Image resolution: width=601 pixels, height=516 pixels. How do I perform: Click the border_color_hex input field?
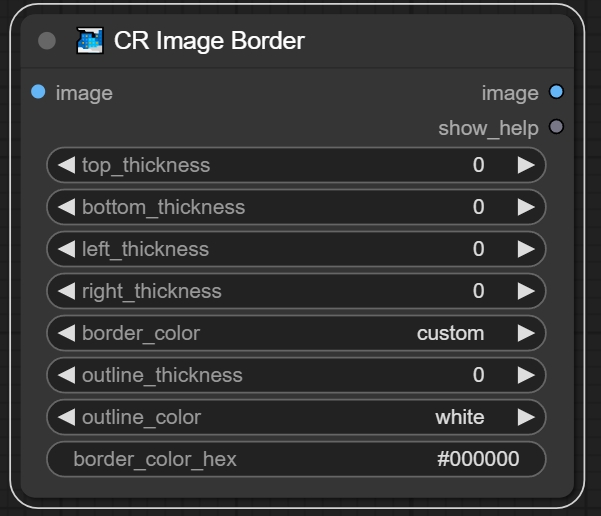[x=296, y=459]
